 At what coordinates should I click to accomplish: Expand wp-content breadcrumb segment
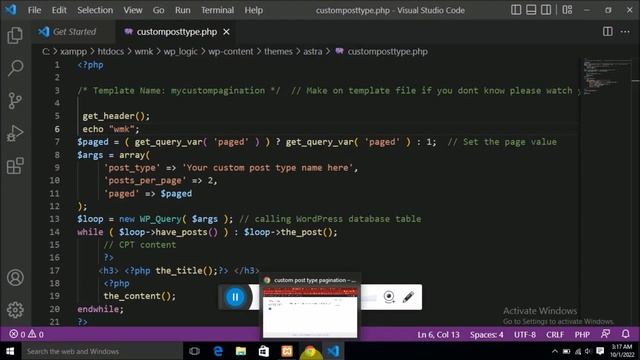coord(231,51)
